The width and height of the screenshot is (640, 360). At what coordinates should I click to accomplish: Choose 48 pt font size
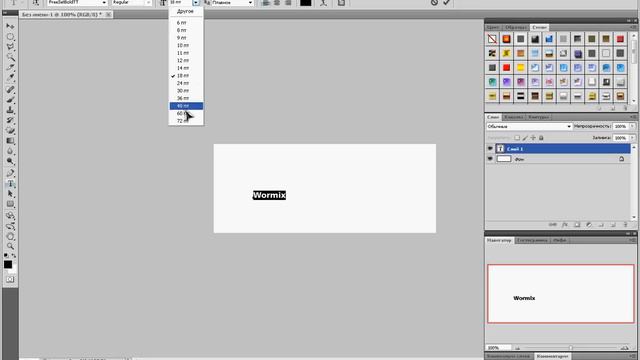(186, 106)
